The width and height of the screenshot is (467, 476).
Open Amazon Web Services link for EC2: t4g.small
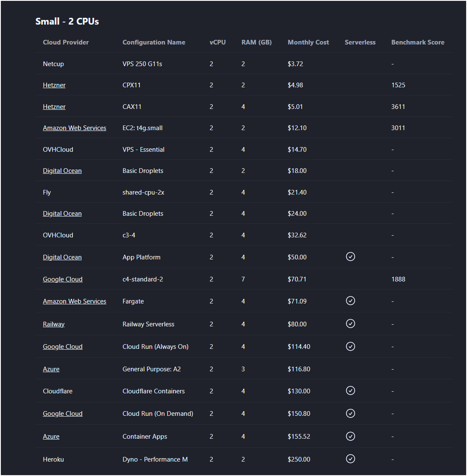point(75,128)
